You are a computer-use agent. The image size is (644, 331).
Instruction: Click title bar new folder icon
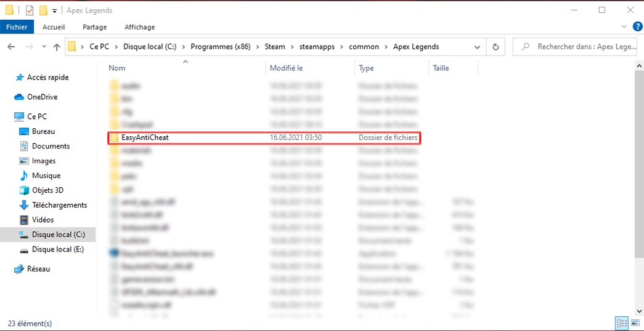click(x=43, y=10)
